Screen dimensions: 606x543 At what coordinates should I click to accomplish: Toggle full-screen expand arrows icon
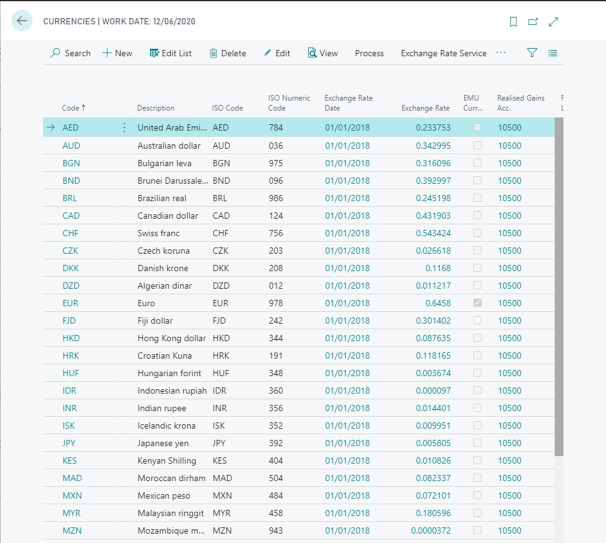pos(554,21)
